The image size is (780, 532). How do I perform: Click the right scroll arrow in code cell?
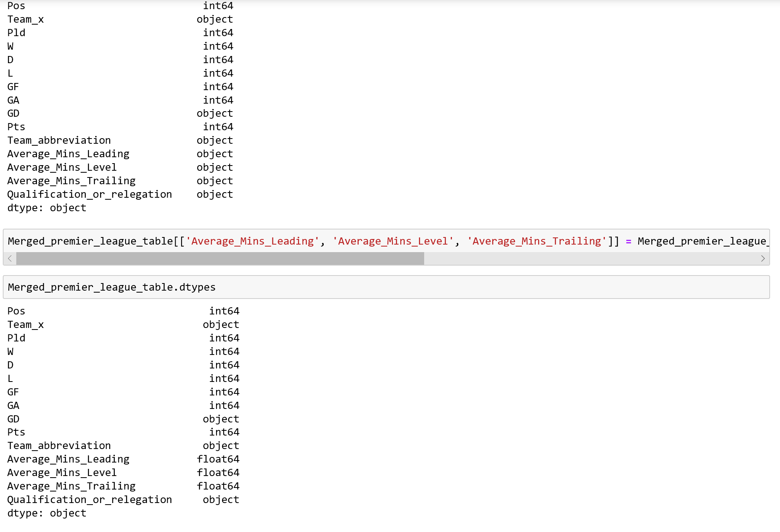[x=763, y=258]
